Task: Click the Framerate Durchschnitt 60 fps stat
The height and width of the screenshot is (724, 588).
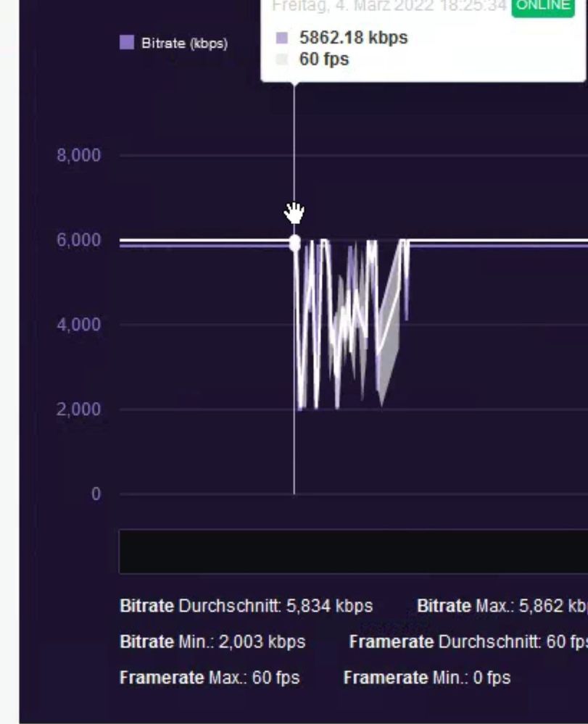Action: [468, 642]
